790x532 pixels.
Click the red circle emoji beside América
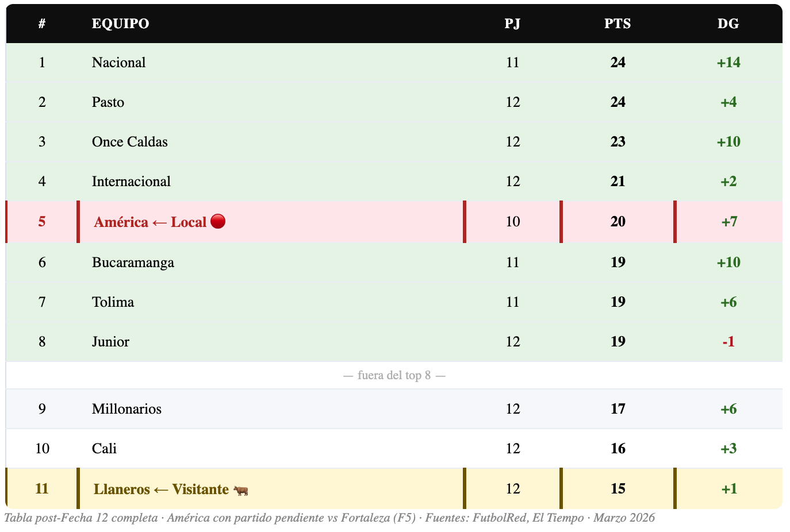point(218,222)
